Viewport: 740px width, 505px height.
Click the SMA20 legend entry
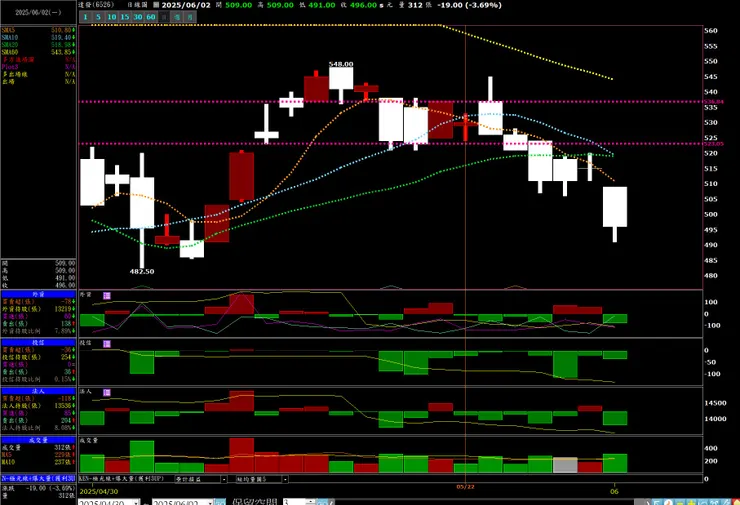click(x=38, y=45)
